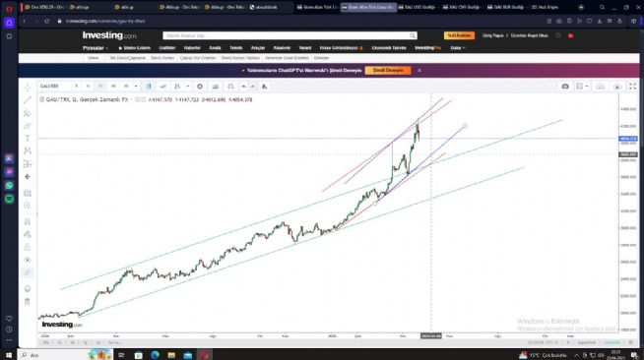Expand the time interval dropdown arrow
This screenshot has width=644, height=360.
coord(136,87)
